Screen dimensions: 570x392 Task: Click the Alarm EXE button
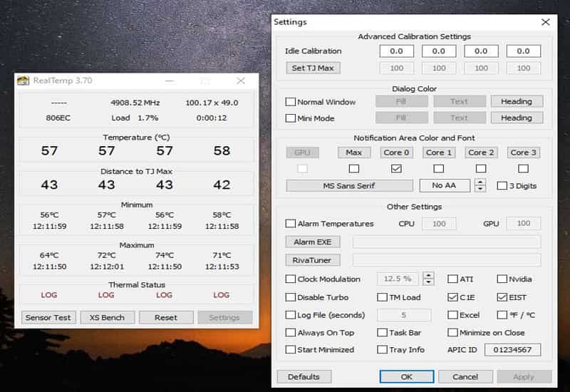coord(313,242)
